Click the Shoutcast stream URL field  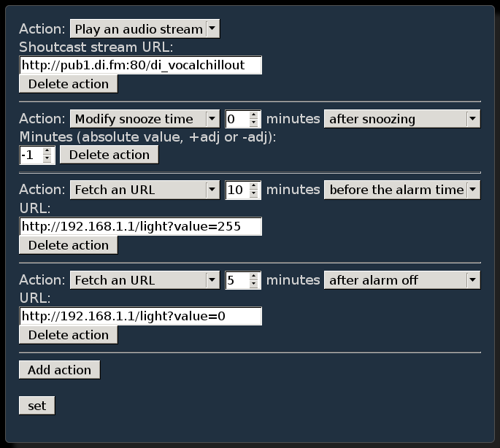(140, 65)
